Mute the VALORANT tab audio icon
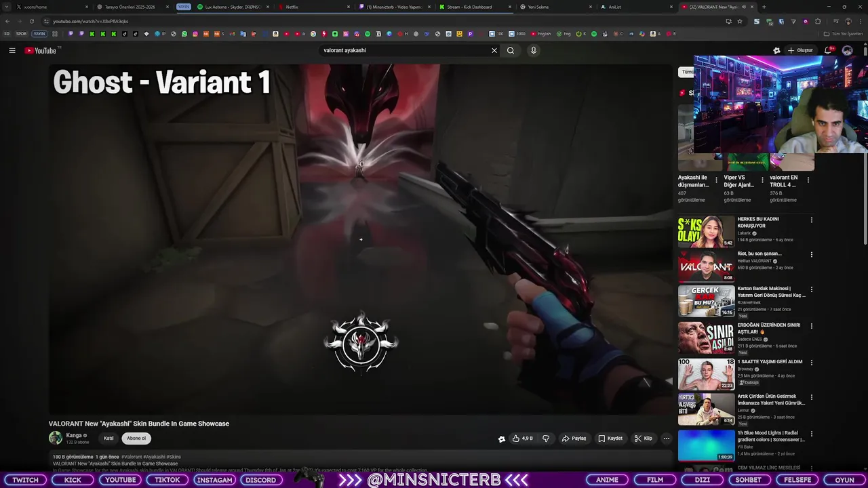The height and width of the screenshot is (488, 868). 743,7
